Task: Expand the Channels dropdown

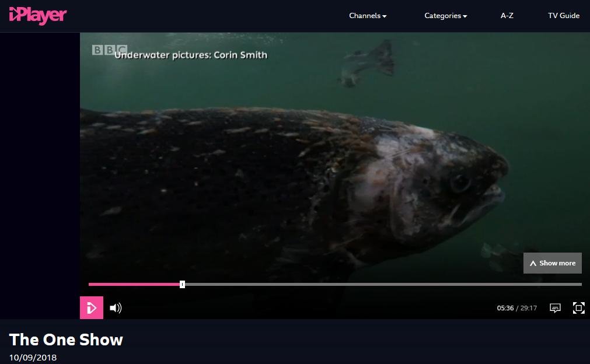Action: click(x=368, y=16)
